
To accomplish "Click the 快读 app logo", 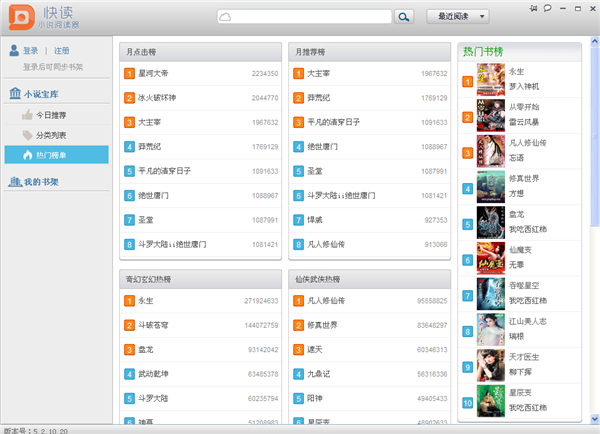I will (21, 17).
